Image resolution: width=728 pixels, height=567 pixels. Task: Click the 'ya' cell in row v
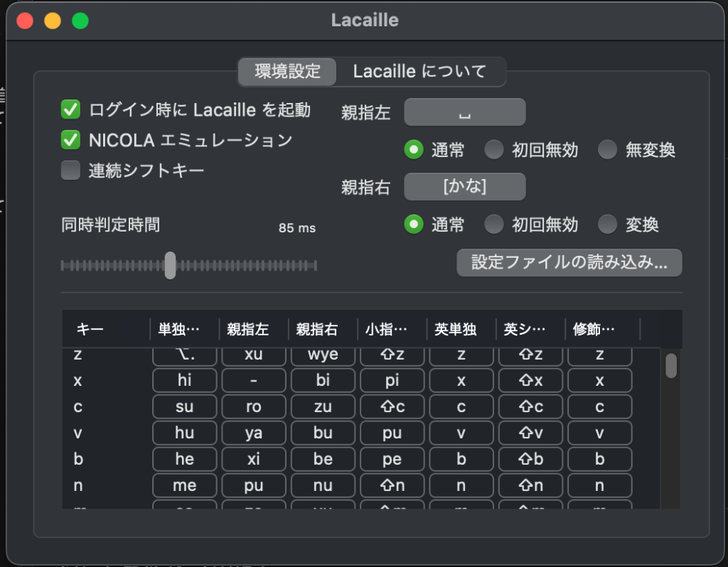click(254, 433)
